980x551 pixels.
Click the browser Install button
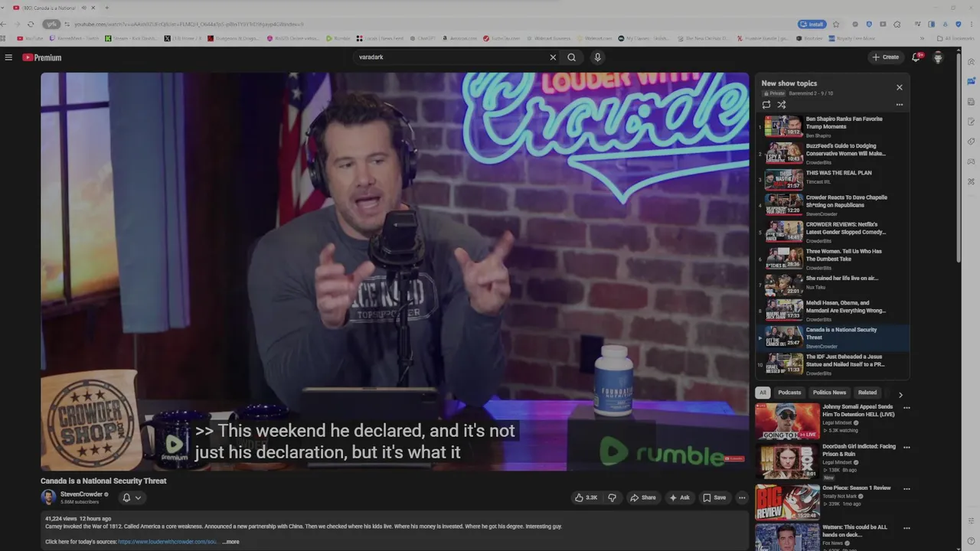click(812, 24)
